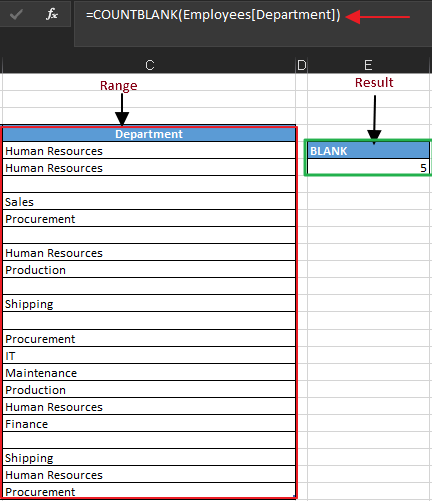Click the Result annotation label
Screen dimensions: 432x501
point(374,82)
